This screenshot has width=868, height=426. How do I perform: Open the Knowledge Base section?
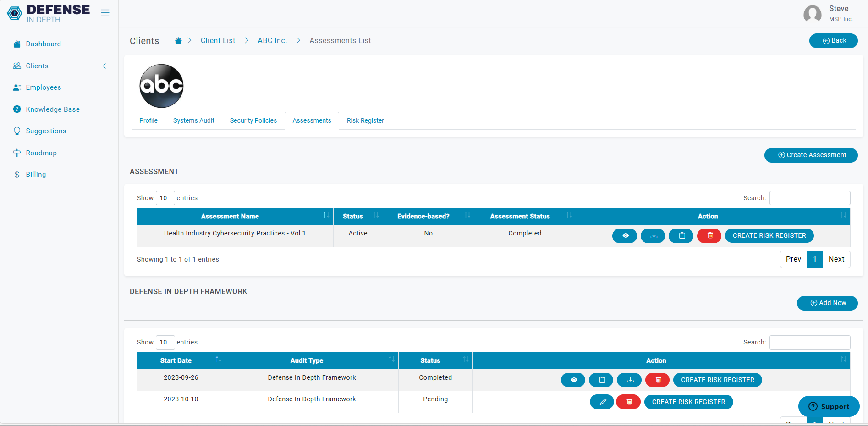point(52,109)
